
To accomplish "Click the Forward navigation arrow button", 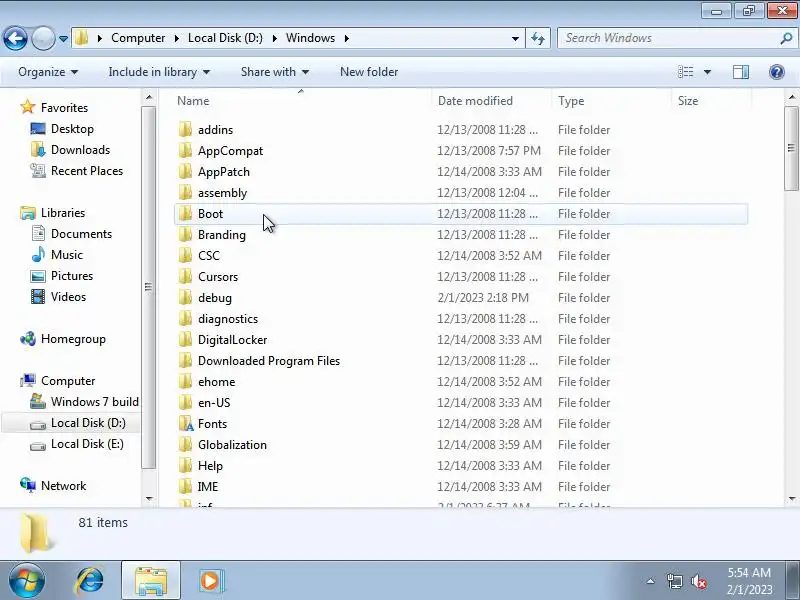I will click(x=43, y=38).
